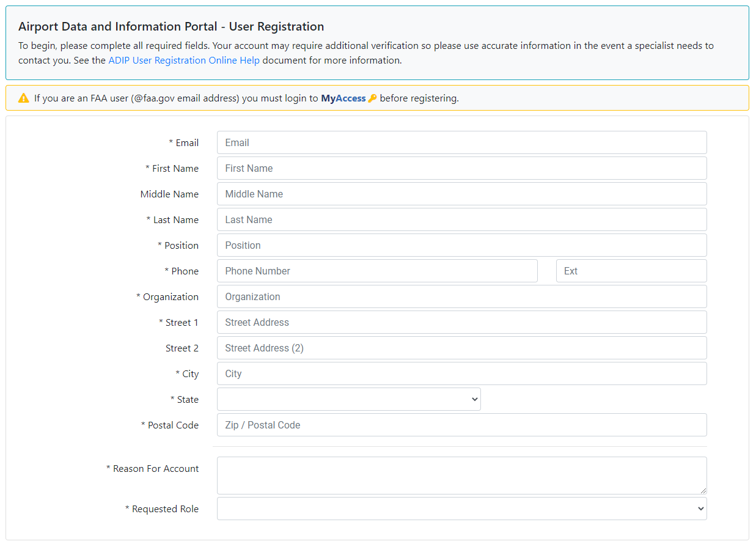
Task: Click the Street Address (2) field
Action: pos(461,348)
